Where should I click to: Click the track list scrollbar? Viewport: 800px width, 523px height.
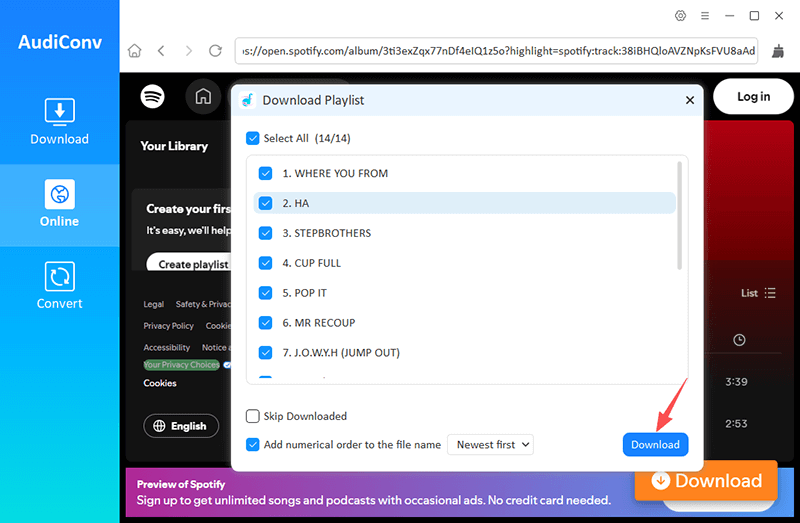(x=679, y=215)
